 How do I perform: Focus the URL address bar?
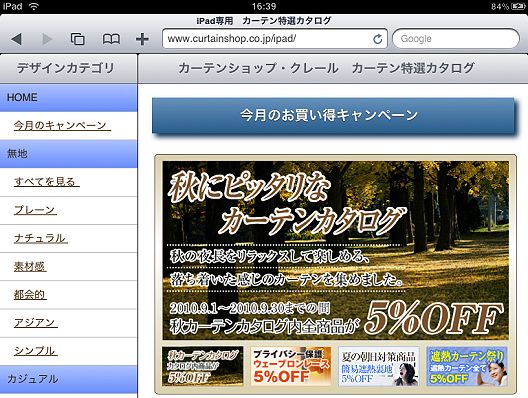(x=274, y=39)
